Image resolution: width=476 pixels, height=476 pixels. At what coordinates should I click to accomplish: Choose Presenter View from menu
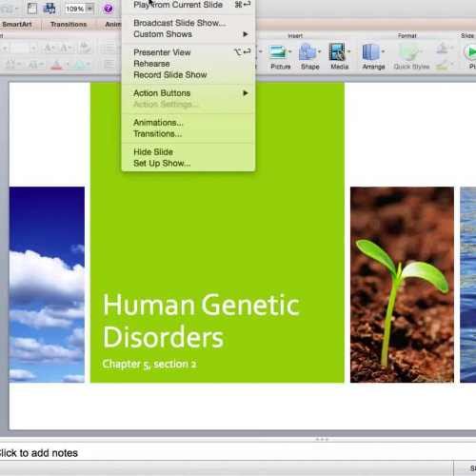188,52
